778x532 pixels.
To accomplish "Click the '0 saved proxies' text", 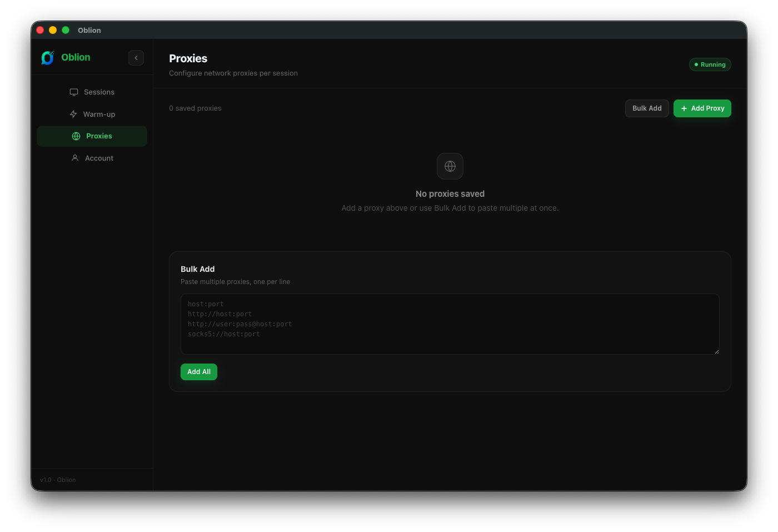I will pos(195,108).
